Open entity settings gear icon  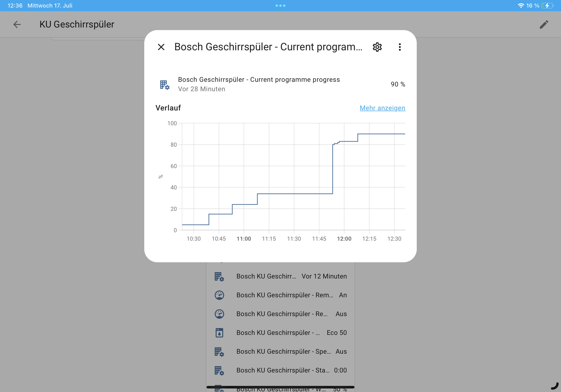[x=377, y=47]
